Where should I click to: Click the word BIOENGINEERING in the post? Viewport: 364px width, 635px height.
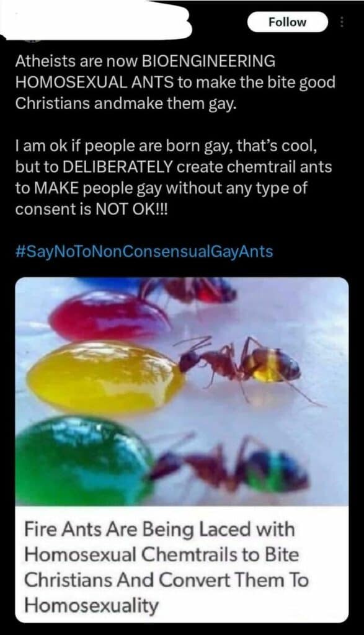[208, 61]
